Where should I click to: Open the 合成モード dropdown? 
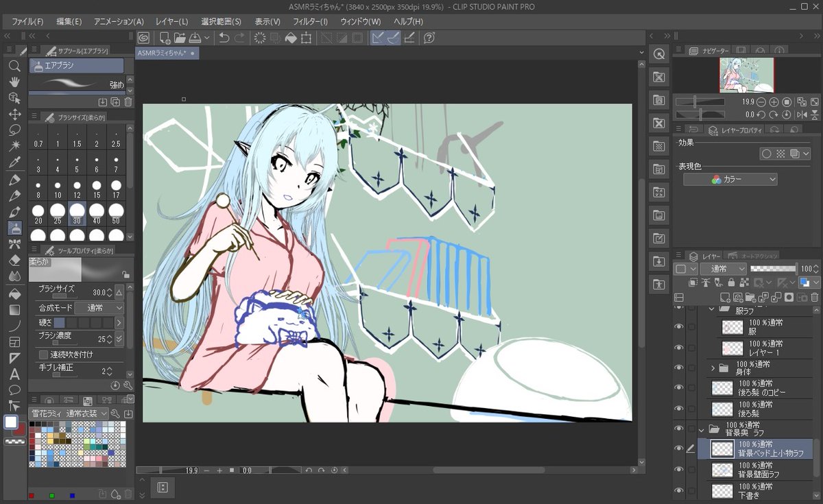point(99,308)
